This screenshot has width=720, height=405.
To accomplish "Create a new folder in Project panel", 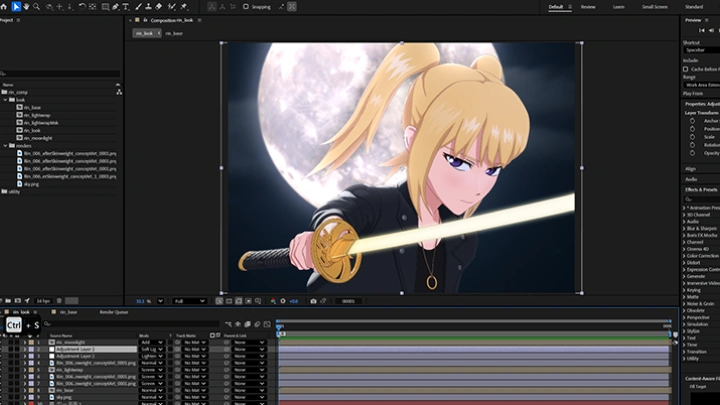I will click(x=8, y=301).
